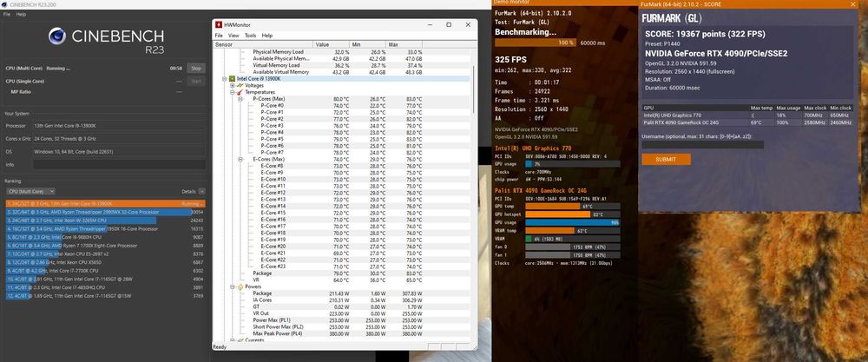Select the i7-4850HQ ranking entry
The height and width of the screenshot is (362, 868).
(x=105, y=287)
